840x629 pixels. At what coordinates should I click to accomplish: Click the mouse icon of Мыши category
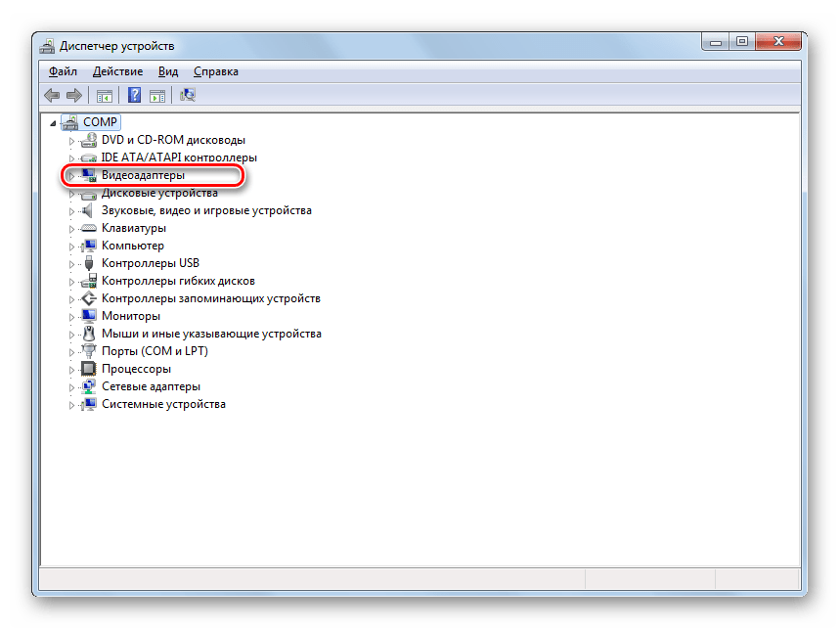(x=89, y=334)
